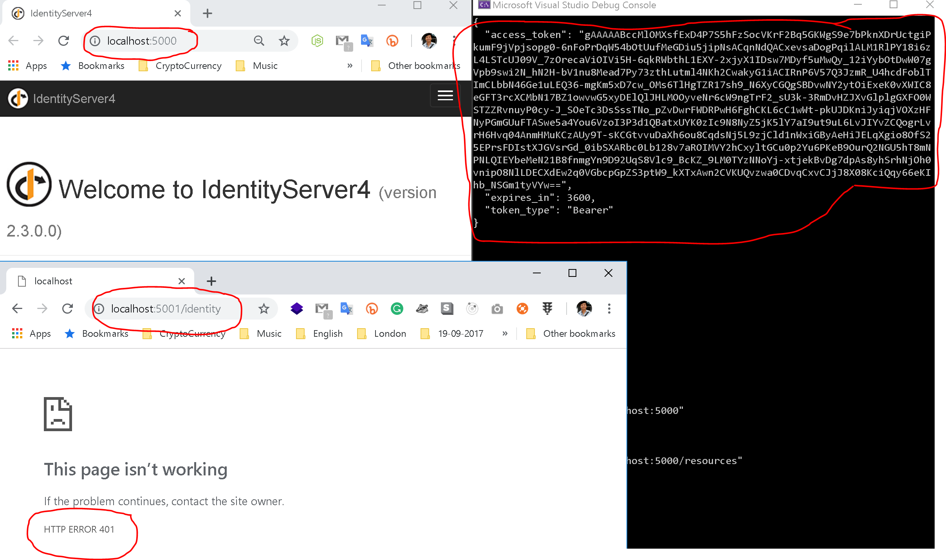Screen dimensions: 946x560
Task: Toggle the hamburger navigation menu on IdentityServer4 page
Action: click(445, 95)
